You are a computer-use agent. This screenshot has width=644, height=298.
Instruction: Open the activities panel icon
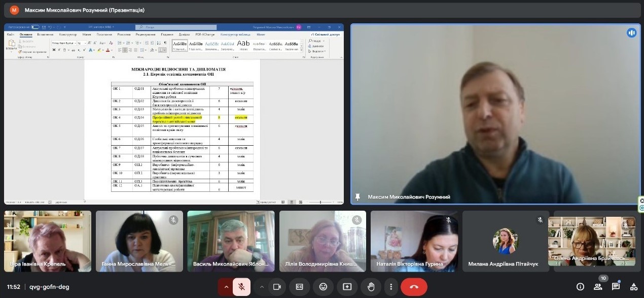pyautogui.click(x=633, y=287)
